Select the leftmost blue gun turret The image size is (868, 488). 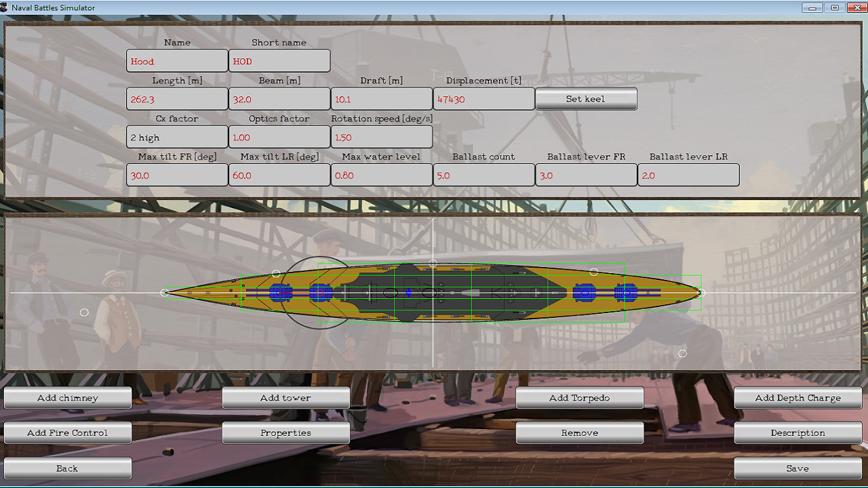click(x=280, y=293)
